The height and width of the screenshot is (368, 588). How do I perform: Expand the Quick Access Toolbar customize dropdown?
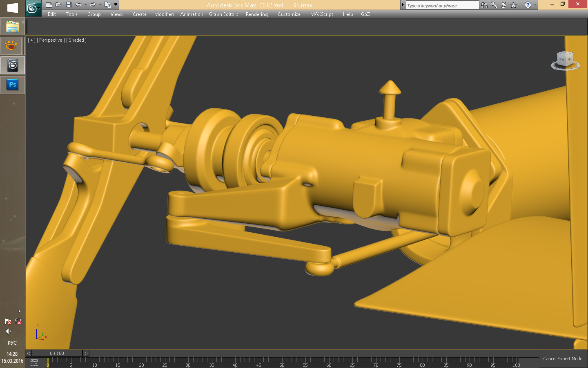pos(116,5)
